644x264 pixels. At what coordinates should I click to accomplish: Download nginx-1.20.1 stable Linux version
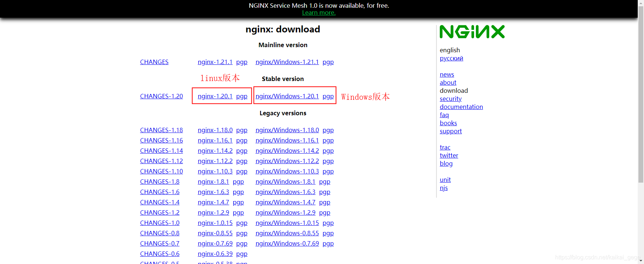(x=215, y=96)
